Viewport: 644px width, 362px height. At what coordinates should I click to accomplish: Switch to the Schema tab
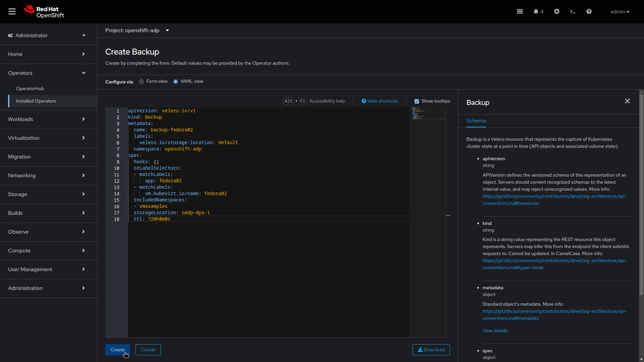(476, 121)
